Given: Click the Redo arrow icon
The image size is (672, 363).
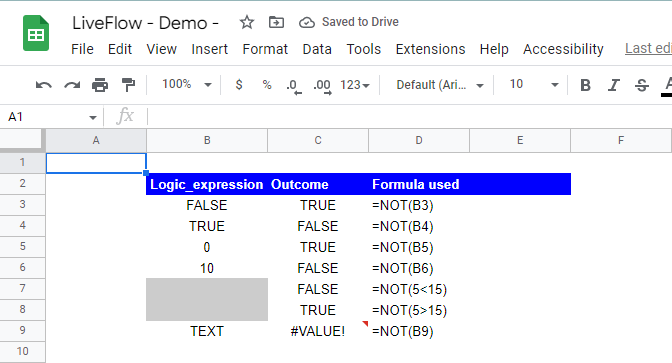Looking at the screenshot, I should click(72, 85).
